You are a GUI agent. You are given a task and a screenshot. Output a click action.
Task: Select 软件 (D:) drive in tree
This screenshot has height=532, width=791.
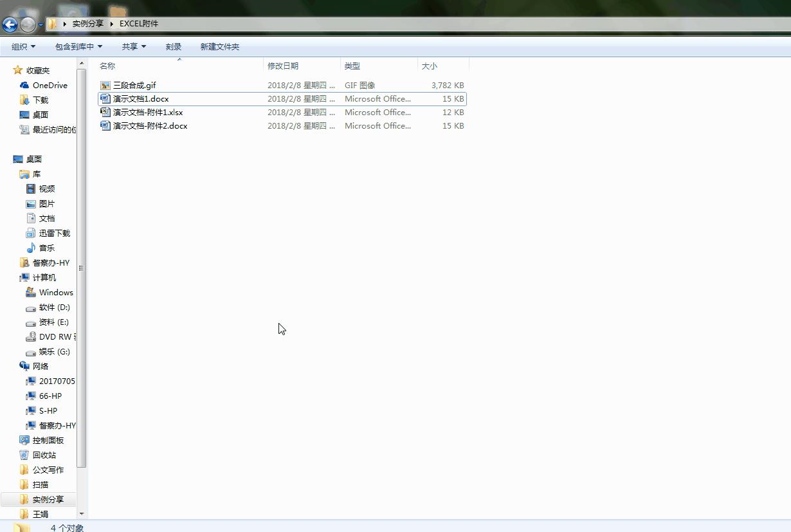(x=54, y=307)
